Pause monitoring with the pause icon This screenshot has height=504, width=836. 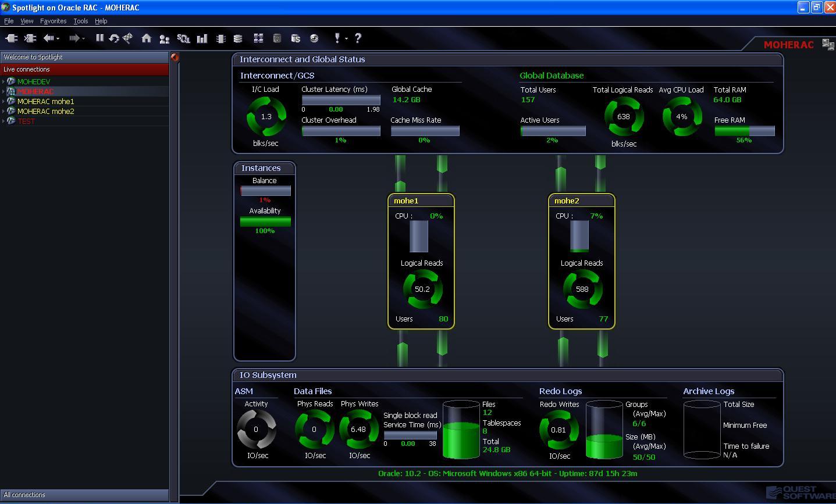point(99,38)
